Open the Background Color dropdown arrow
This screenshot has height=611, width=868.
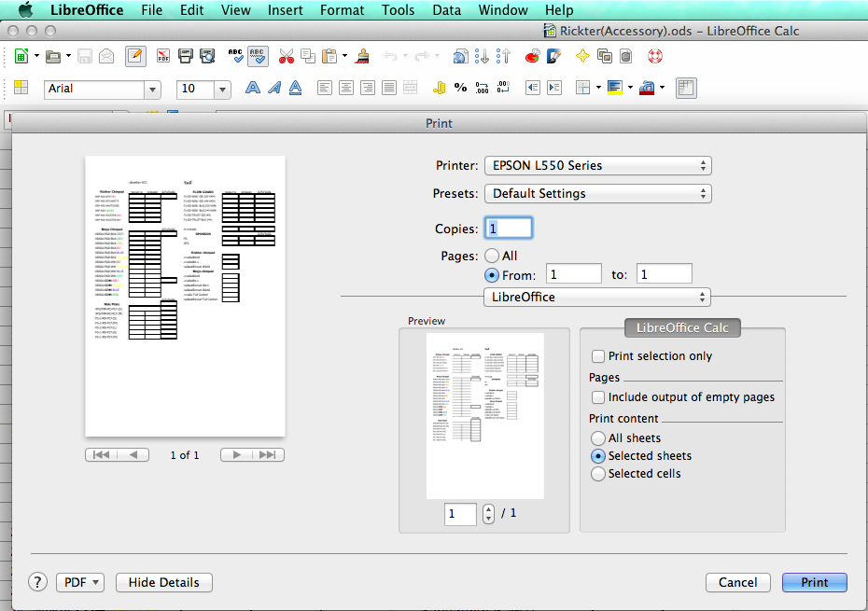click(631, 88)
